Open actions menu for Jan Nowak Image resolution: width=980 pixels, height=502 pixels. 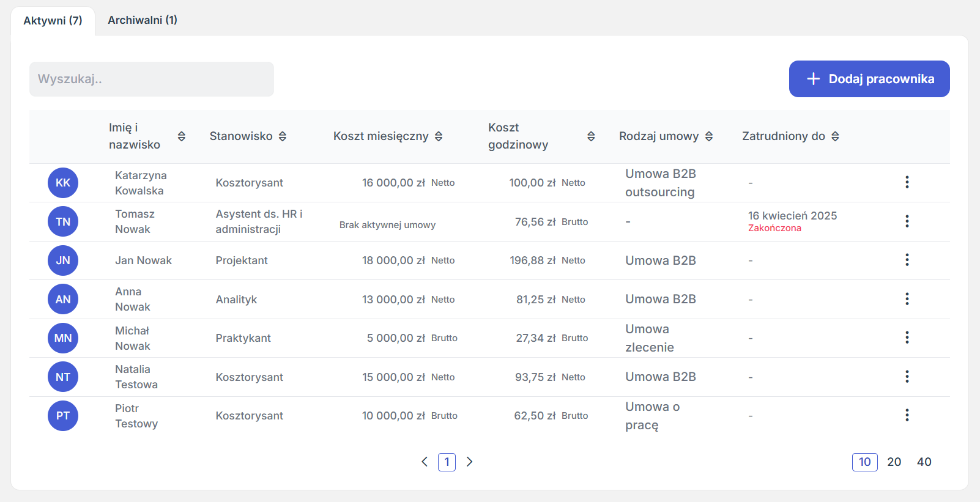click(x=907, y=260)
